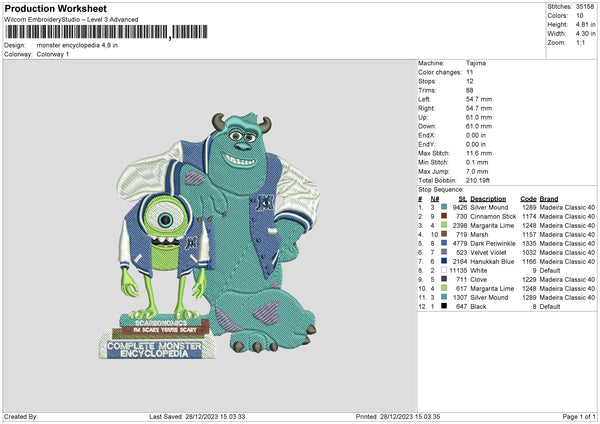Image resolution: width=600 pixels, height=424 pixels.
Task: Click the Silver Mound swatch with 9426 stitches
Action: click(x=444, y=207)
